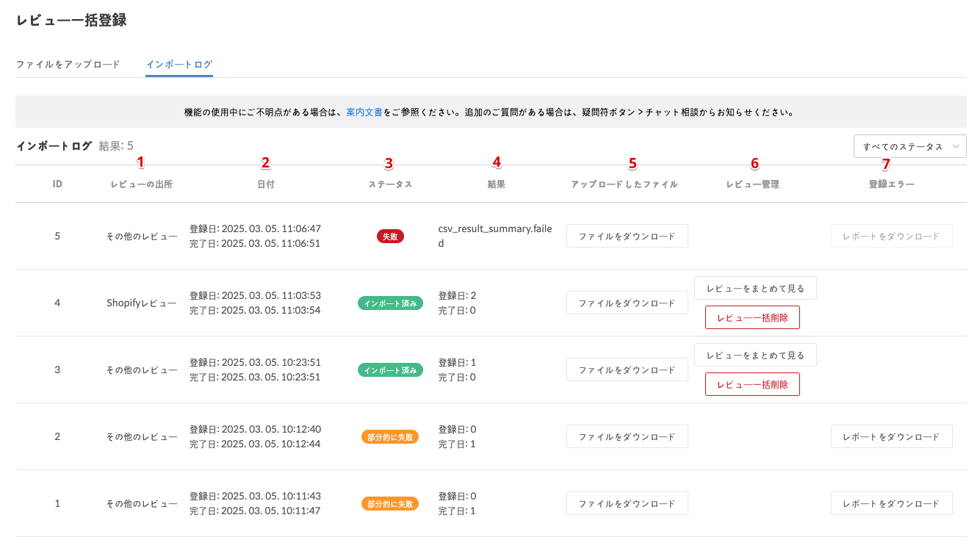Switch to the インポートログ tab
980x548 pixels.
179,65
